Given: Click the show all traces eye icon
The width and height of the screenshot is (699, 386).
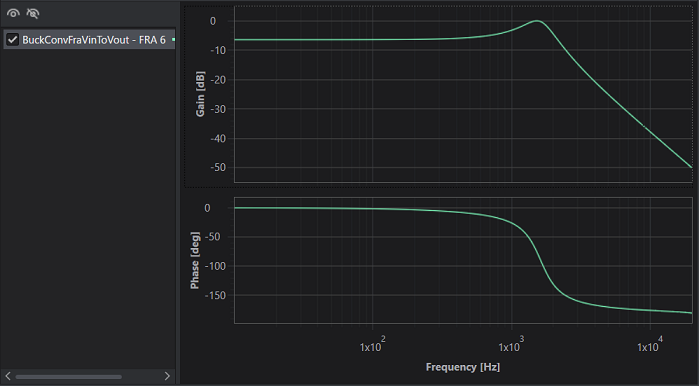Looking at the screenshot, I should [x=13, y=13].
